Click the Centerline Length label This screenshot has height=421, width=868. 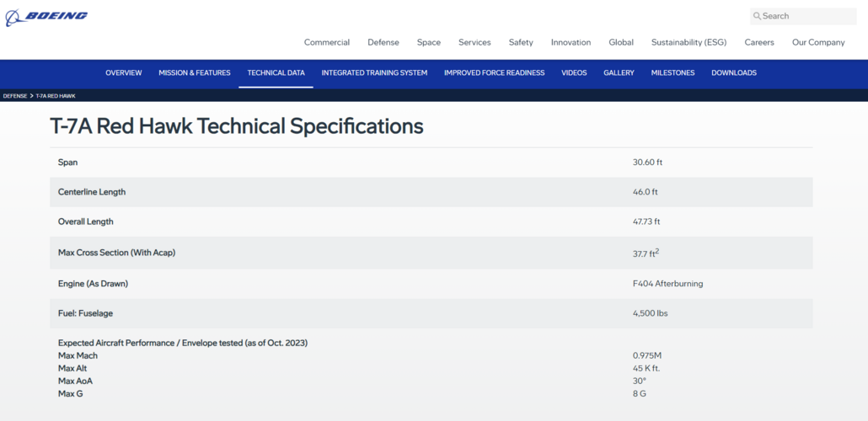(x=92, y=192)
